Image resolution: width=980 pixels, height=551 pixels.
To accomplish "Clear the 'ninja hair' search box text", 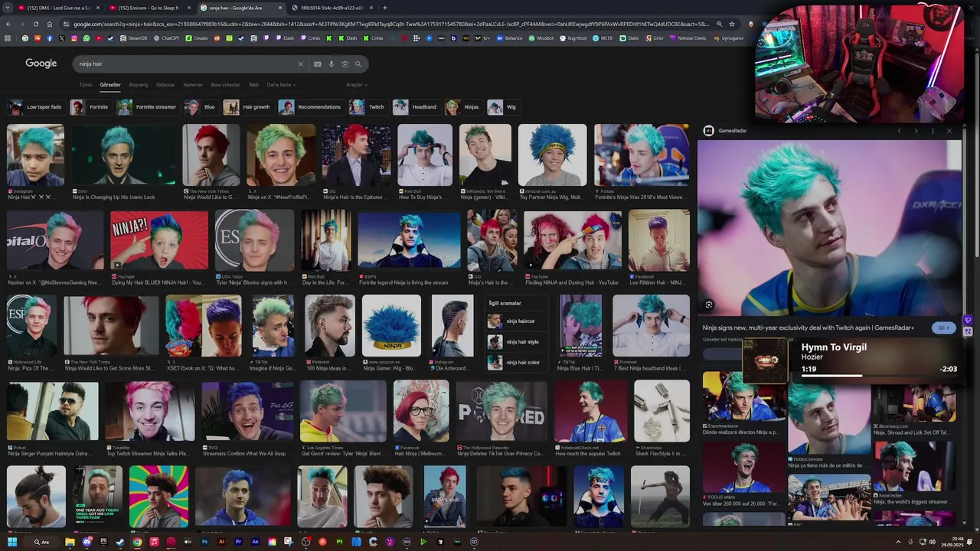I will (x=300, y=64).
